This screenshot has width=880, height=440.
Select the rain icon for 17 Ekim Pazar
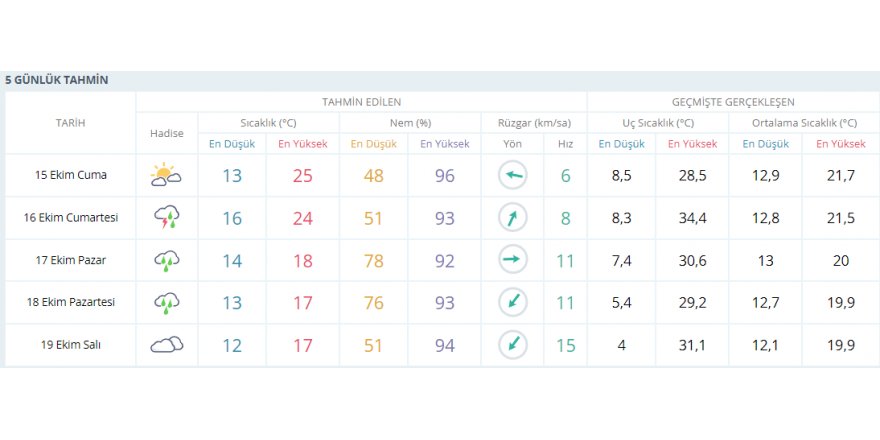[x=166, y=261]
